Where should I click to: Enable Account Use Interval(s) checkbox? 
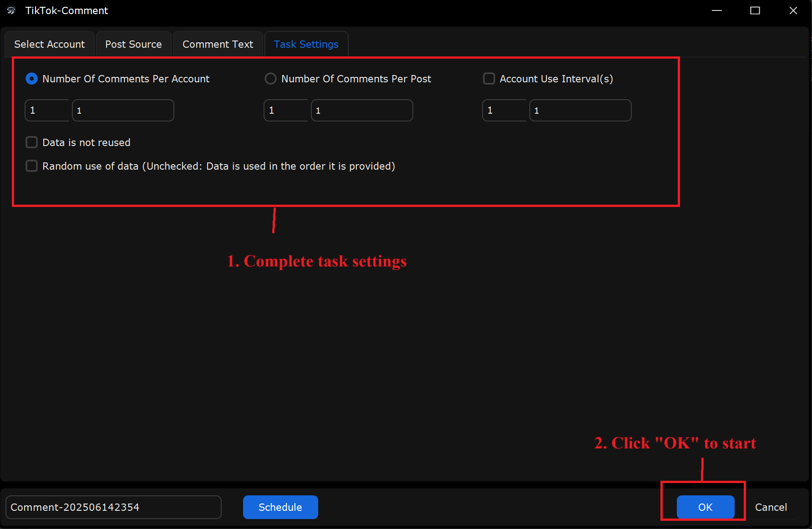coord(489,79)
